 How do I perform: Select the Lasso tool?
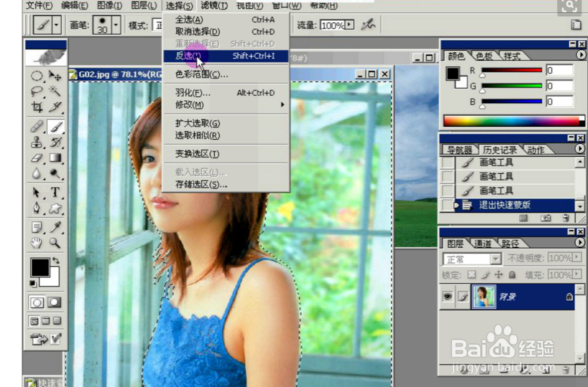point(36,92)
